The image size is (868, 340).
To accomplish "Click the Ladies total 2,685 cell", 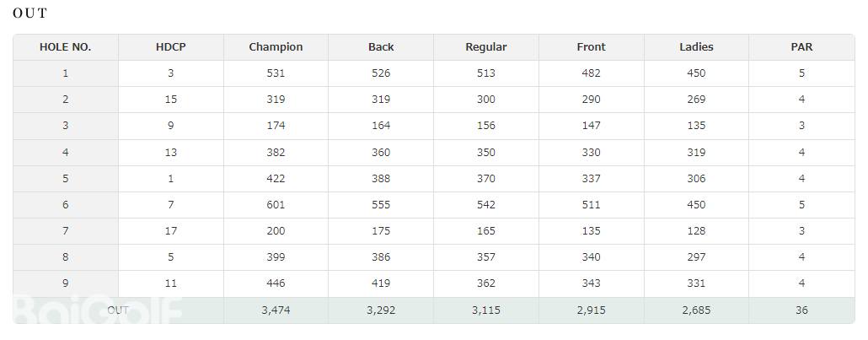I will (696, 310).
